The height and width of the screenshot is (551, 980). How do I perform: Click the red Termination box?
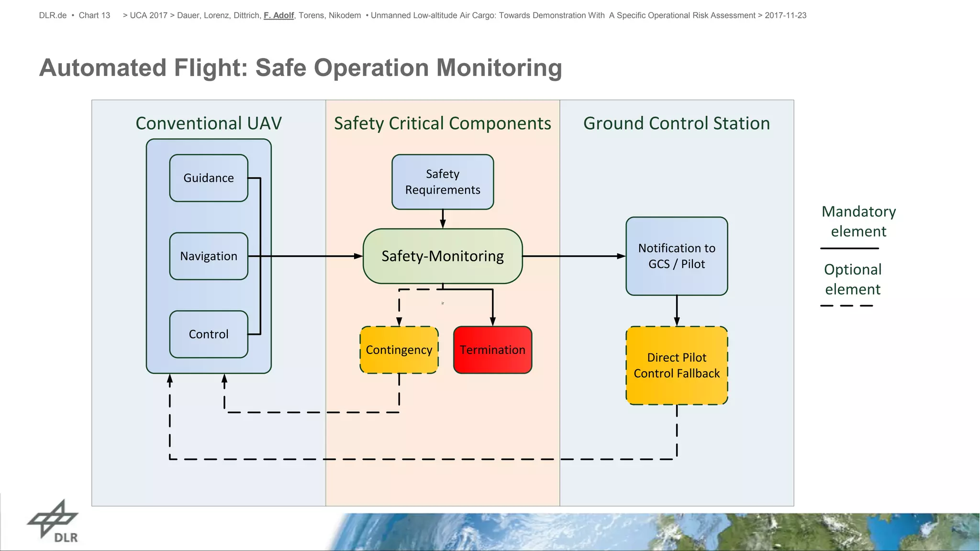click(x=492, y=350)
